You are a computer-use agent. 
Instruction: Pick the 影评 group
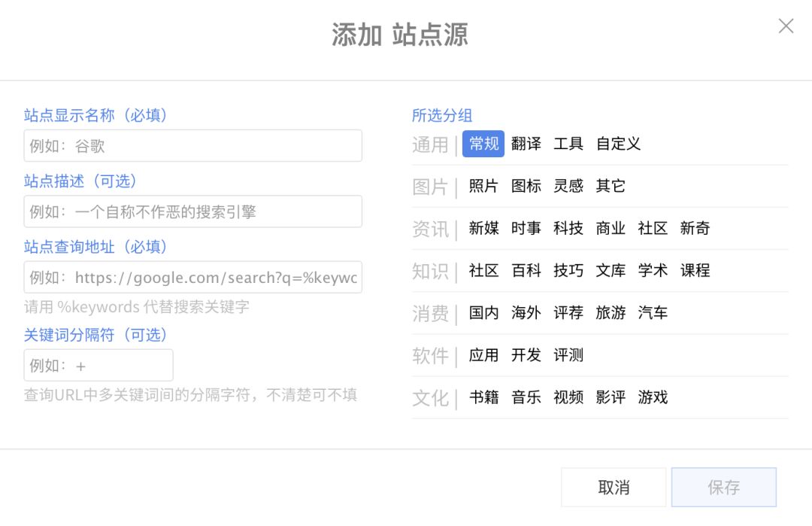tap(611, 397)
